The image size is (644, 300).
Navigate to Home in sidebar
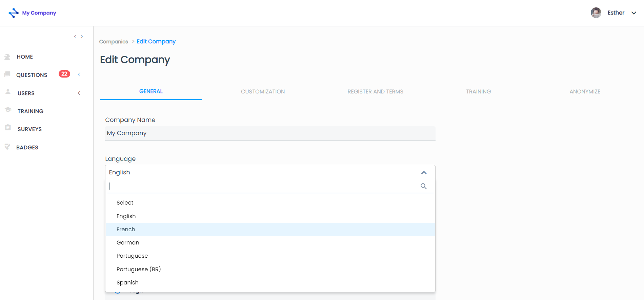[x=25, y=57]
